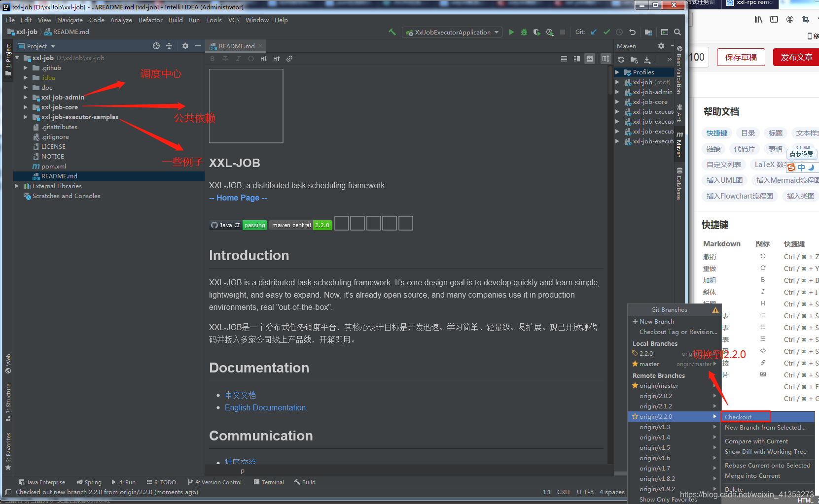
Task: Open English Documentation link
Action: click(265, 408)
